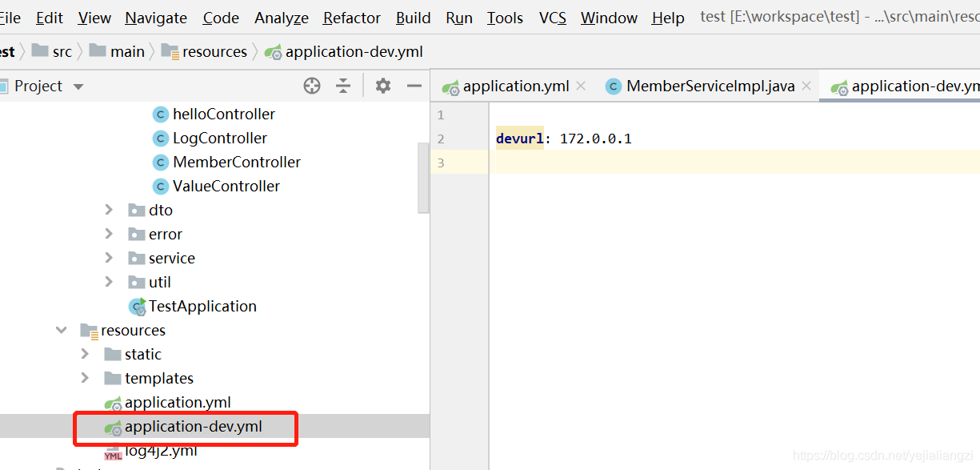Select the util folder icon
Image resolution: width=980 pixels, height=470 pixels.
pos(136,283)
